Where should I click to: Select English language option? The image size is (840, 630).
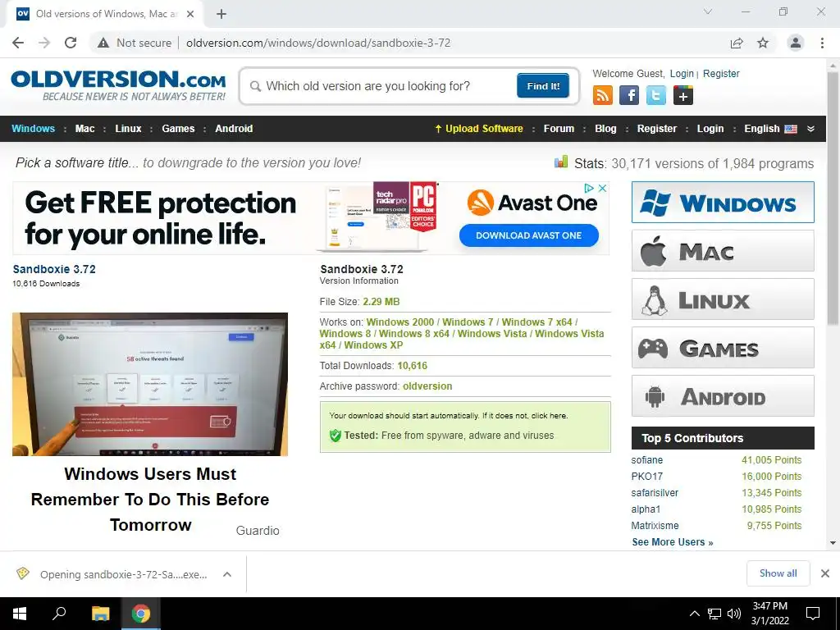[x=770, y=129]
